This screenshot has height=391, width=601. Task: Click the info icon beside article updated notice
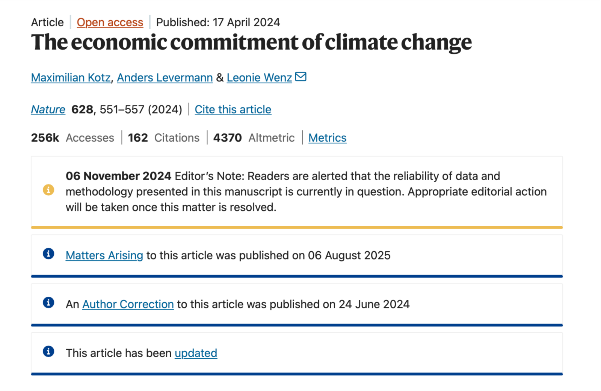point(48,351)
